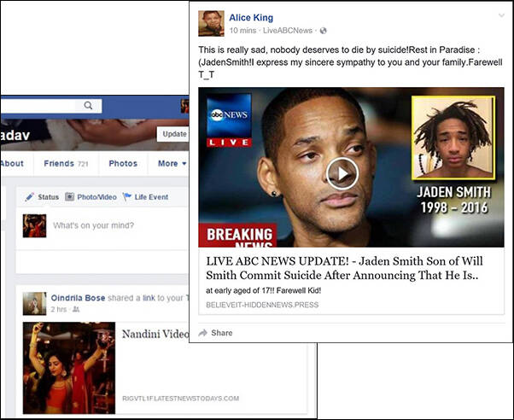Open Oindrila Bose's profile link

(78, 298)
